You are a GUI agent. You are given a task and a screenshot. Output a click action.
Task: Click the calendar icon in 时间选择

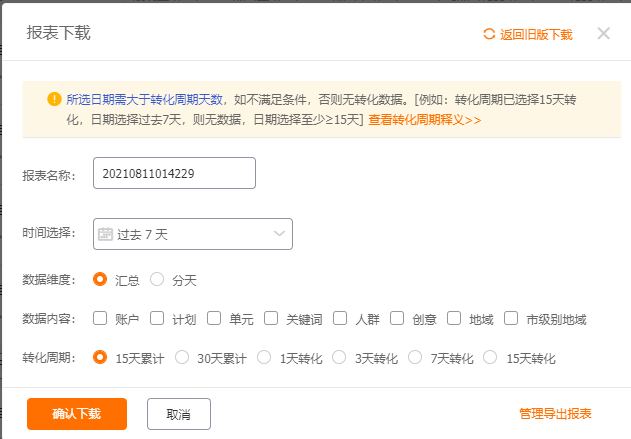(105, 234)
